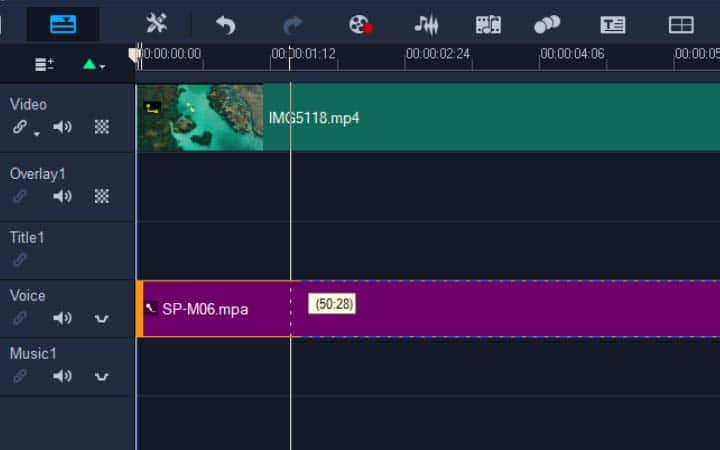Viewport: 720px width, 450px height.
Task: Open track transparency for Overlay1
Action: [x=101, y=196]
